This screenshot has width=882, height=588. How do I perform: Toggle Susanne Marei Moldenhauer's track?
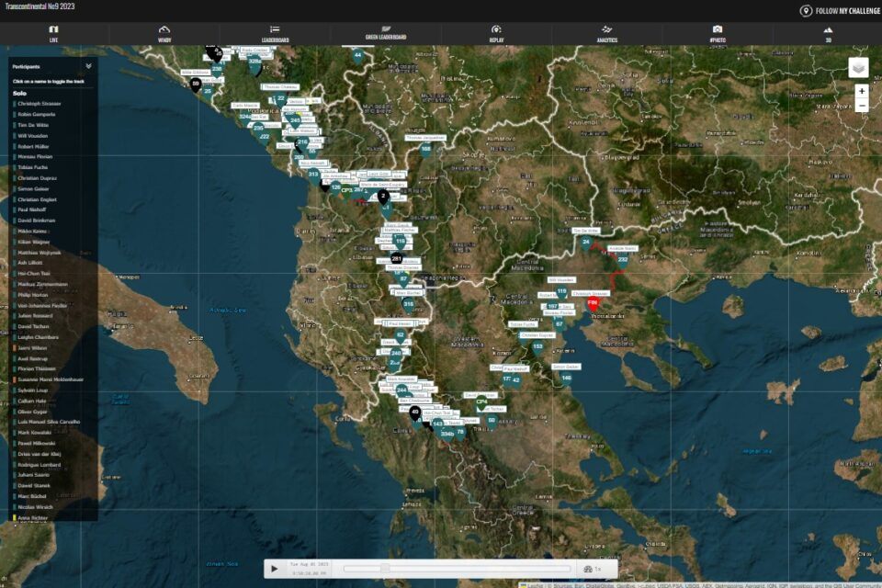pyautogui.click(x=50, y=379)
